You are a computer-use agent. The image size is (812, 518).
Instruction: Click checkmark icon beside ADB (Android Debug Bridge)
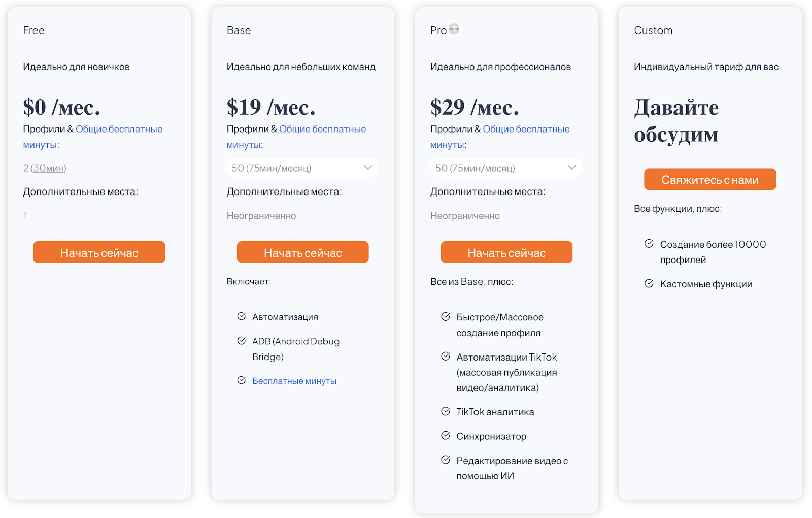(x=242, y=341)
